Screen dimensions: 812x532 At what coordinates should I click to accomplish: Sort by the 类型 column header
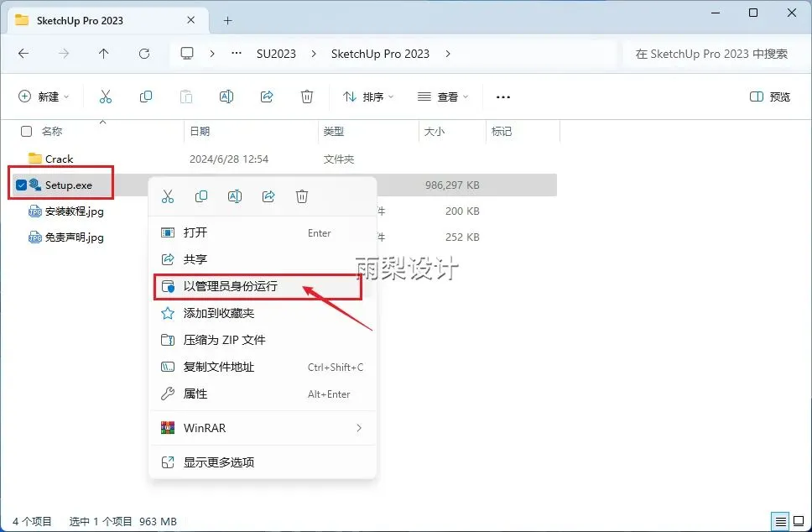click(334, 132)
